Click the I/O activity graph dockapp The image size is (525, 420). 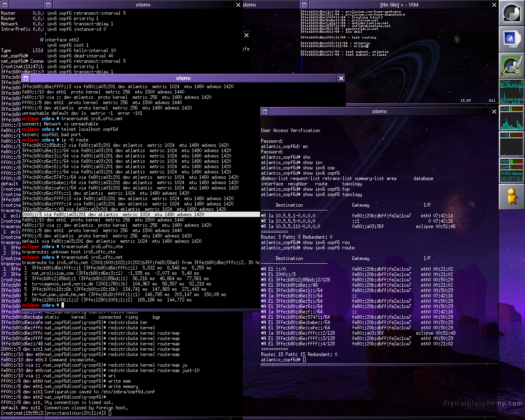[x=511, y=146]
